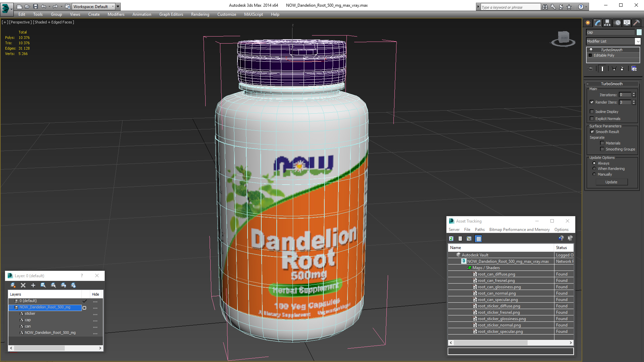The width and height of the screenshot is (644, 362).
Task: Switch to the Display command panel tab
Action: tap(627, 23)
